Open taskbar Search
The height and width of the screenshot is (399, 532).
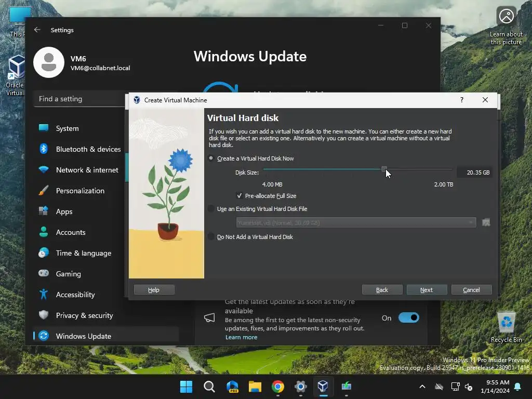209,387
